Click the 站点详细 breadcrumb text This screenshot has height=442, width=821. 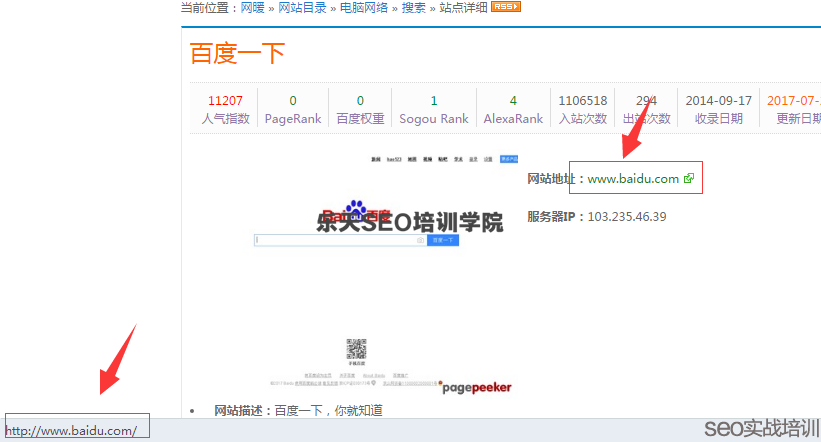click(x=463, y=7)
